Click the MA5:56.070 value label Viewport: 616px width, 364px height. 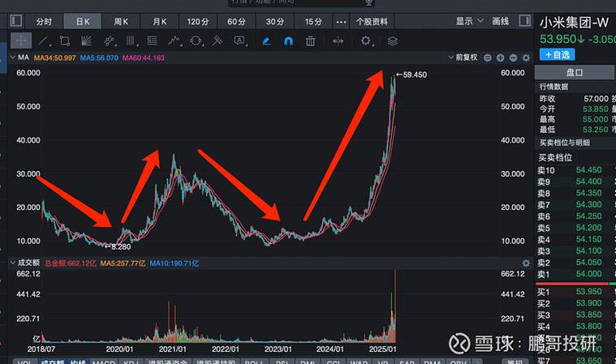click(99, 58)
